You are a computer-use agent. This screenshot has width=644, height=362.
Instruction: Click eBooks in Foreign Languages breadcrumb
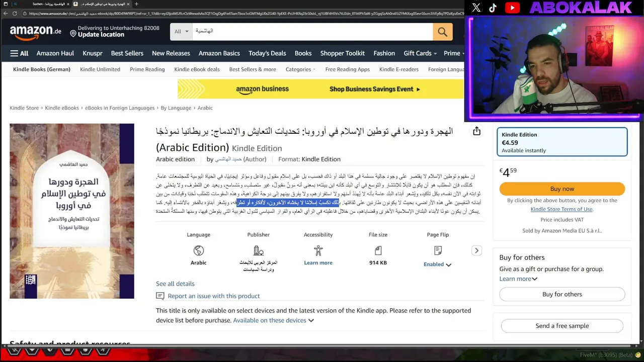tap(120, 108)
